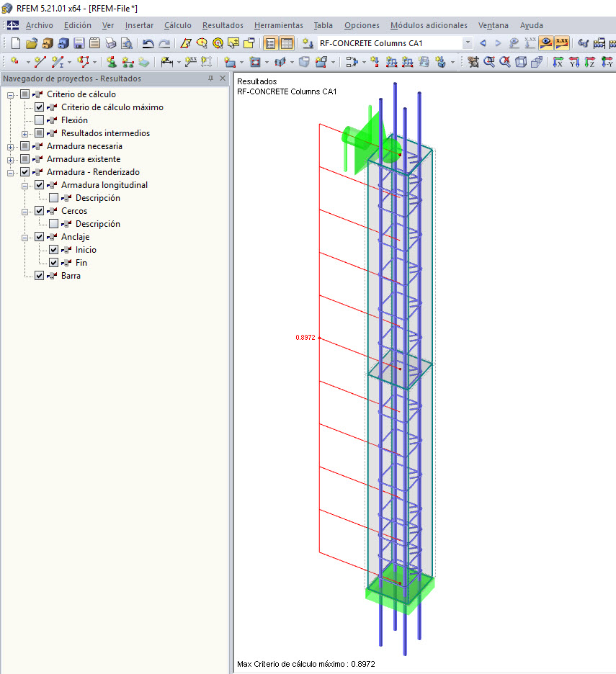Set view in Y direction
Image resolution: width=616 pixels, height=674 pixels.
[573, 62]
